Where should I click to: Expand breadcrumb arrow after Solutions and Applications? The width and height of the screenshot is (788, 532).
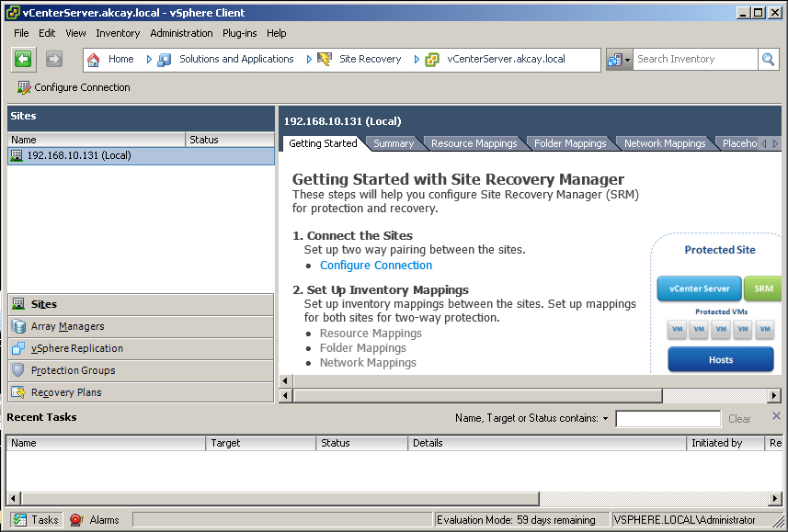coord(309,60)
